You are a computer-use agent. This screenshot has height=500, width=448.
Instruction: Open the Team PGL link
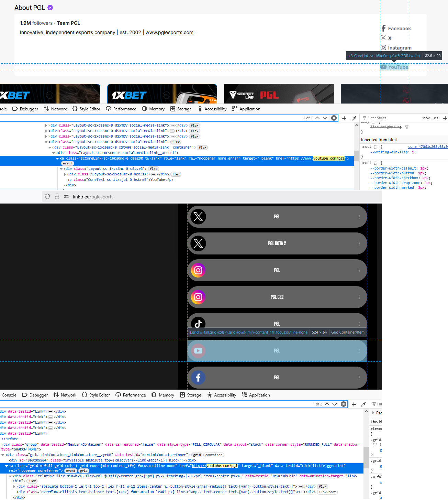[x=68, y=23]
